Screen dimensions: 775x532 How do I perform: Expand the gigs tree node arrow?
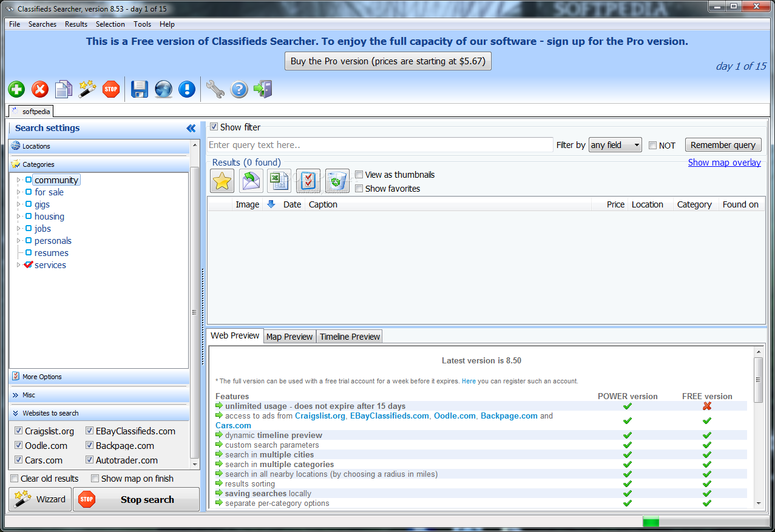pyautogui.click(x=19, y=204)
